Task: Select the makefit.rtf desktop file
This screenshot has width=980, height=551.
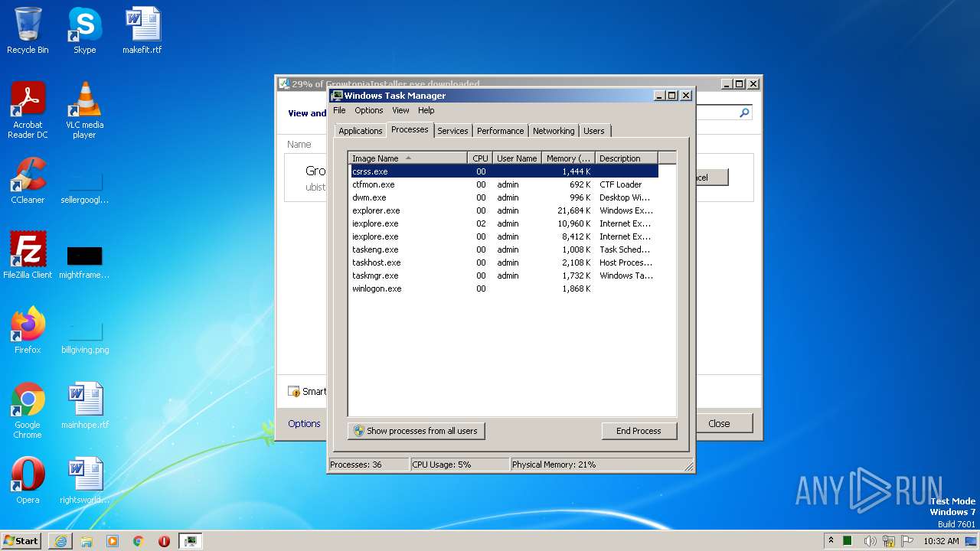Action: pos(142,31)
